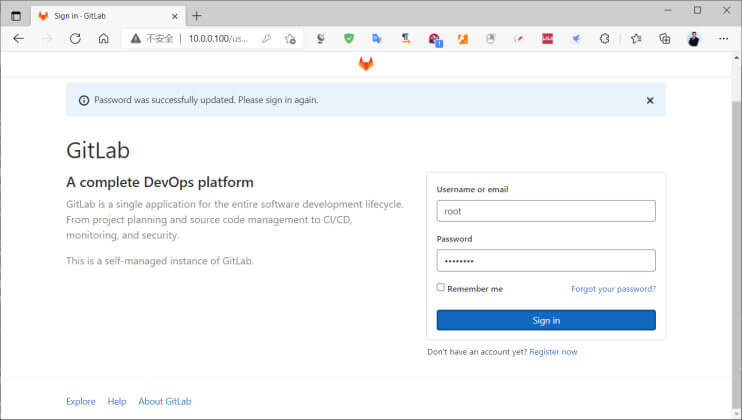Open the Collections icon
The height and width of the screenshot is (420, 742).
[665, 39]
